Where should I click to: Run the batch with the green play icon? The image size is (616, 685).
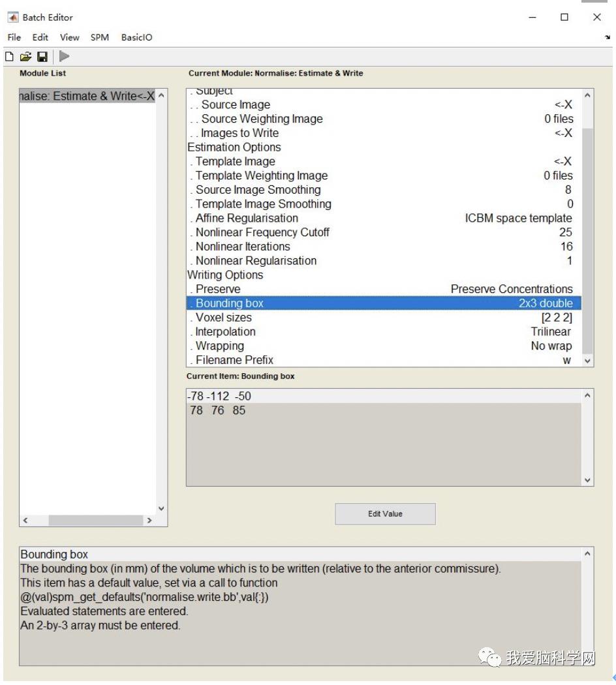point(64,56)
